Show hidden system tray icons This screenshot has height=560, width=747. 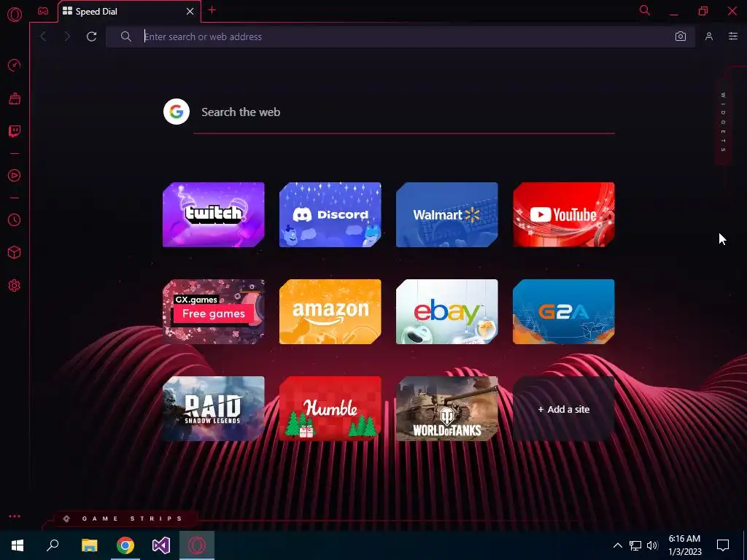tap(617, 545)
